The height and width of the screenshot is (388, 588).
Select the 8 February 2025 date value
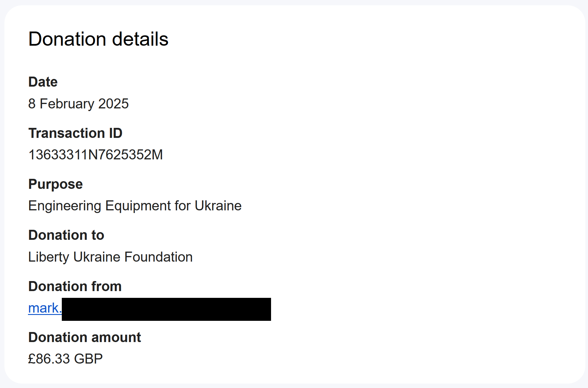coord(78,104)
